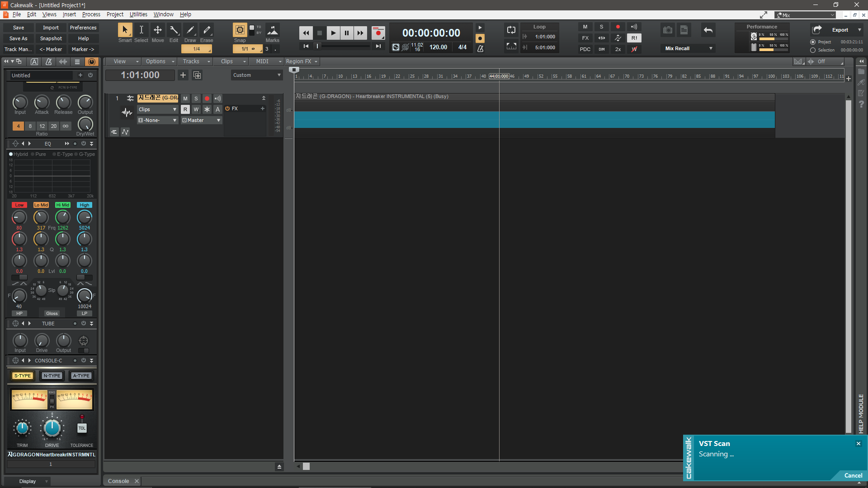
Task: Click the Import button
Action: tap(51, 28)
